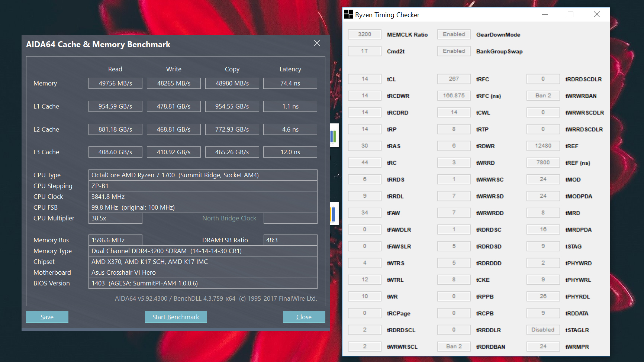Click the MEMCLK Ratio 3200 value box
This screenshot has height=362, width=644.
tap(365, 34)
